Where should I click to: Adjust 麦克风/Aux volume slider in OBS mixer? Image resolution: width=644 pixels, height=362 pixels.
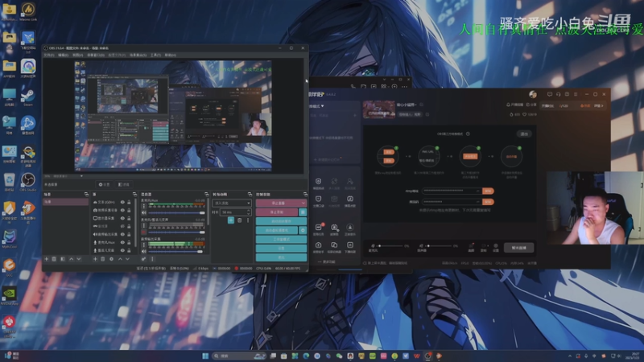(x=176, y=213)
